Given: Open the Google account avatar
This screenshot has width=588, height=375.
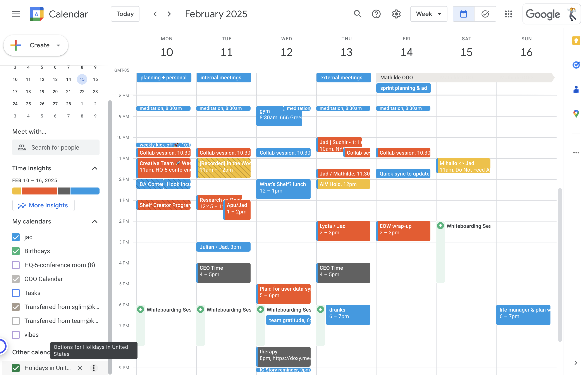Looking at the screenshot, I should coord(572,14).
